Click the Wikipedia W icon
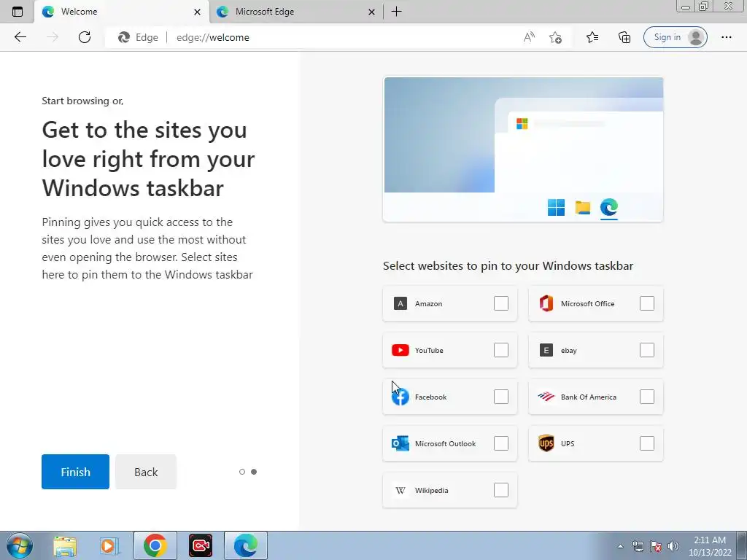The image size is (747, 560). pos(400,491)
